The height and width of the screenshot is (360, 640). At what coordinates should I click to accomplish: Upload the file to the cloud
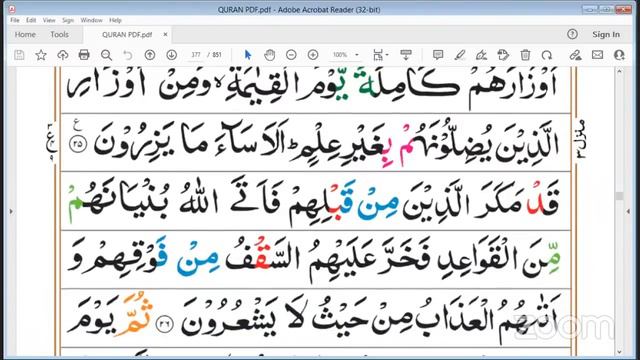(x=62, y=55)
